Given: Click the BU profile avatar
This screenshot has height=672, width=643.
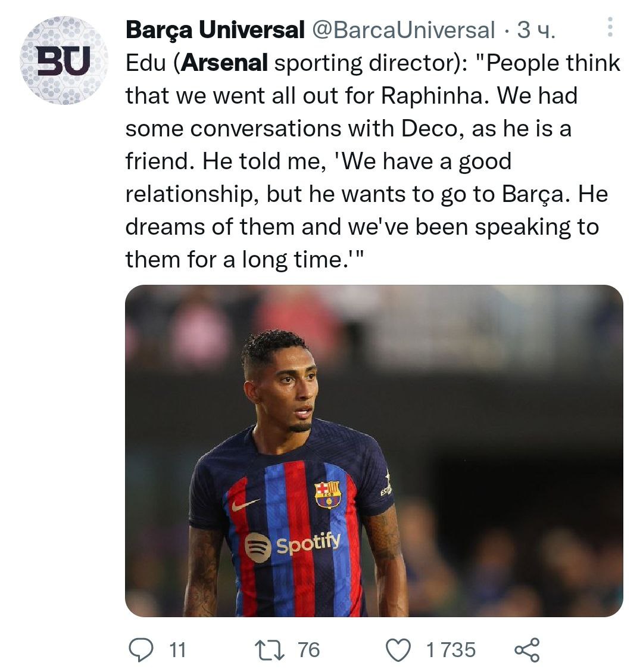Looking at the screenshot, I should [64, 61].
